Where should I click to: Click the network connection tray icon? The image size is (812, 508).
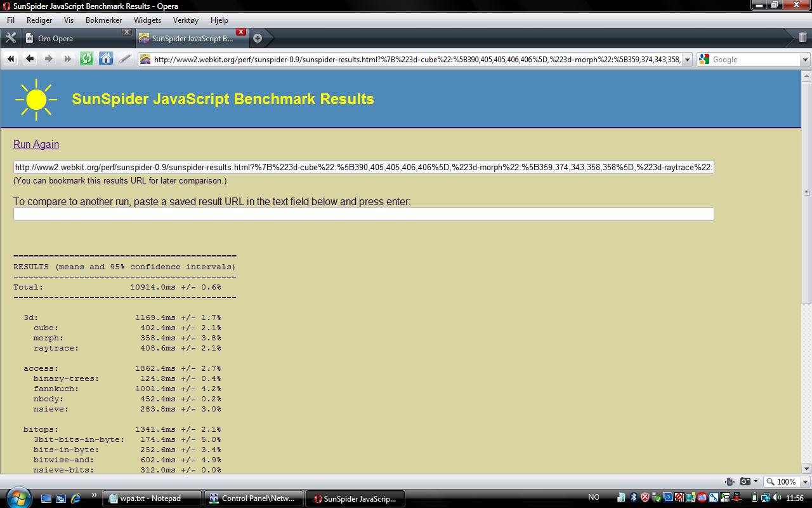(766, 498)
